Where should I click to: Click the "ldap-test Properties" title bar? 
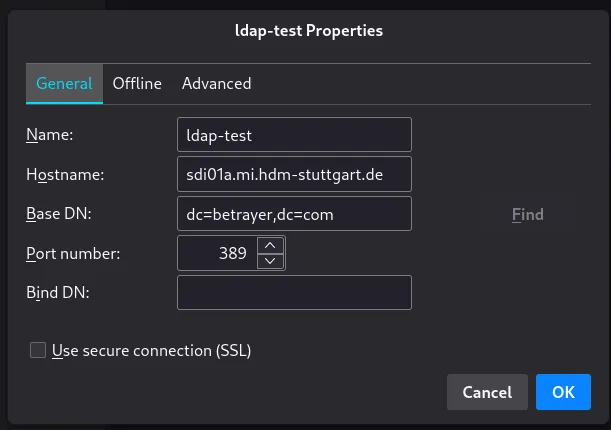[305, 31]
